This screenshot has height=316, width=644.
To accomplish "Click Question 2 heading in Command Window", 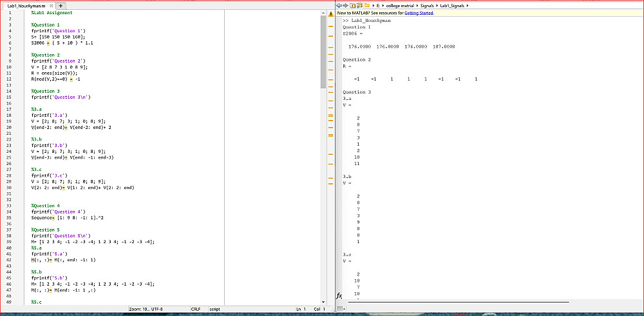I will [357, 60].
